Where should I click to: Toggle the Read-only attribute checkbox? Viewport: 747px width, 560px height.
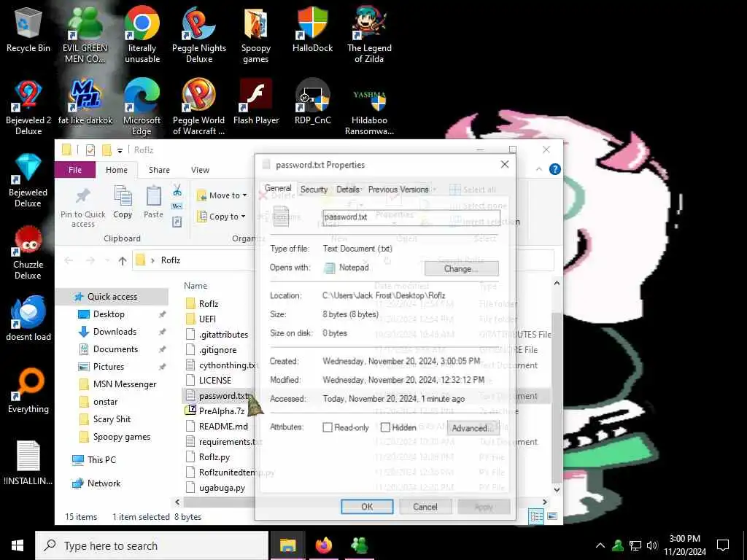328,427
